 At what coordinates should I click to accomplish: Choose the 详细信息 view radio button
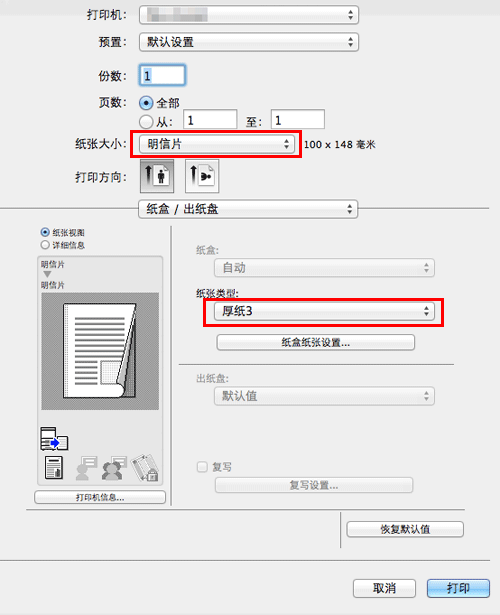point(45,245)
